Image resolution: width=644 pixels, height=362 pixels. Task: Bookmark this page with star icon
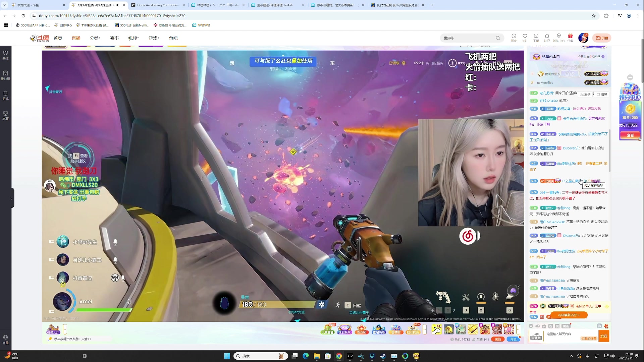(x=594, y=16)
